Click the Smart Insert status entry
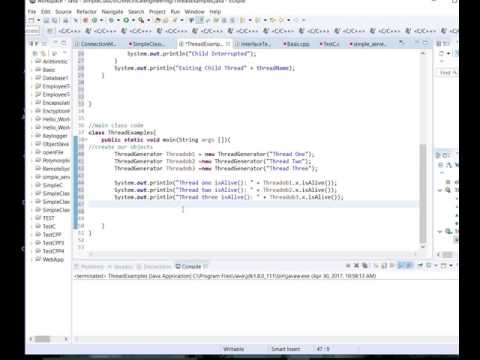This screenshot has width=480, height=360. (286, 349)
